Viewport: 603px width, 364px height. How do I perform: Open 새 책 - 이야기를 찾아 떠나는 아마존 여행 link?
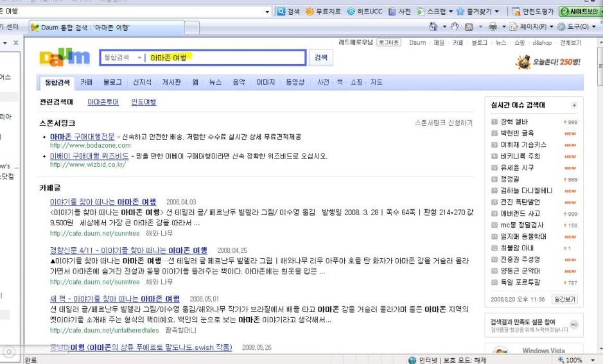(x=114, y=299)
